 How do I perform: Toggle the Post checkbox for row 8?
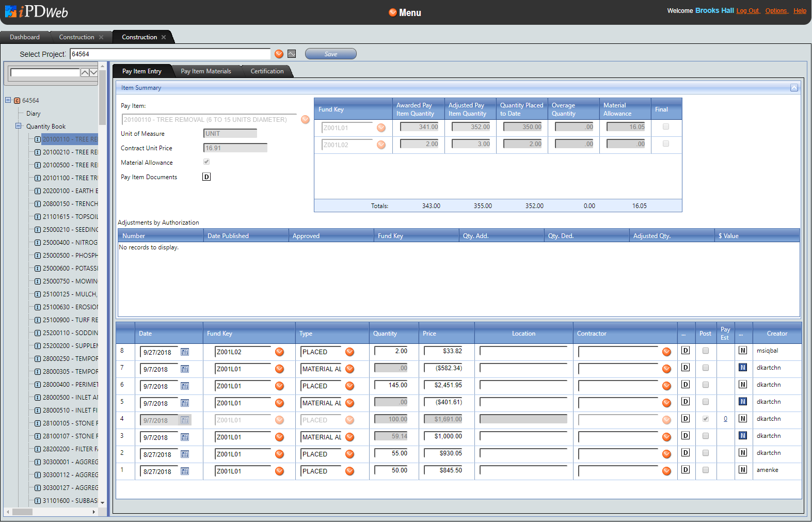click(706, 351)
